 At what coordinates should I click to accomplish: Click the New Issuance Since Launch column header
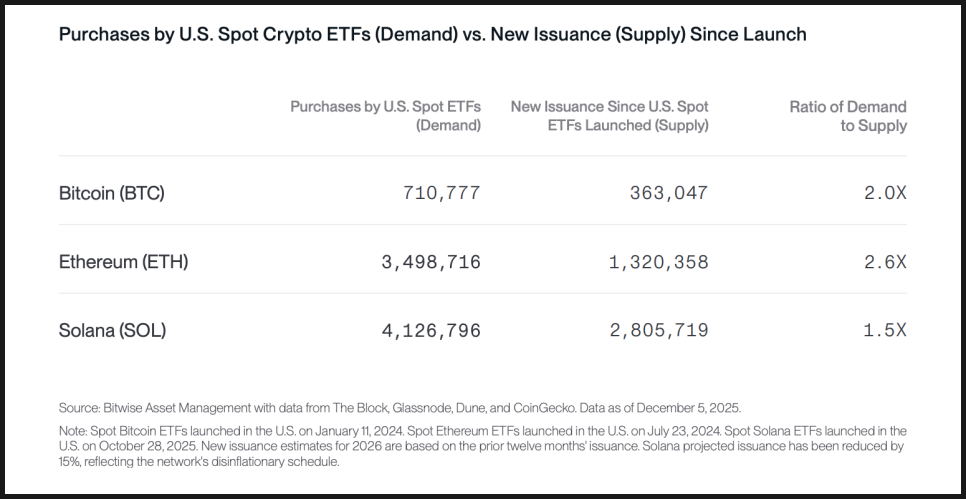(609, 116)
